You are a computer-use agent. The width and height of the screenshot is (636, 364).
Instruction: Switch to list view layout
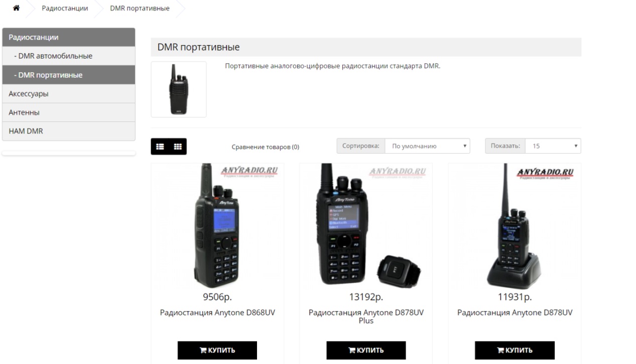coord(160,147)
